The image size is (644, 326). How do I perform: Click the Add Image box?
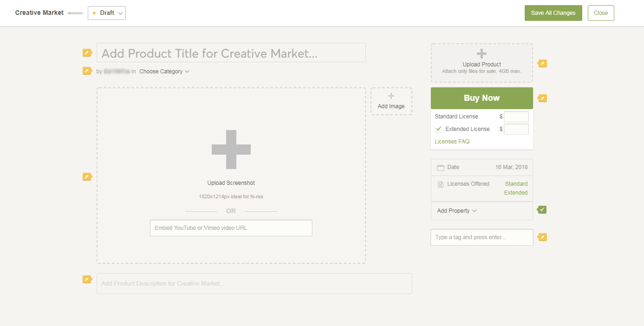(x=391, y=101)
